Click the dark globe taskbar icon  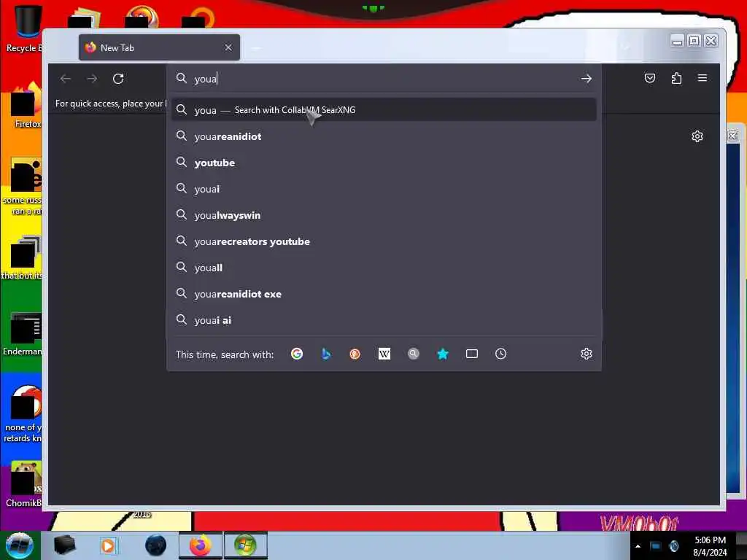point(156,545)
